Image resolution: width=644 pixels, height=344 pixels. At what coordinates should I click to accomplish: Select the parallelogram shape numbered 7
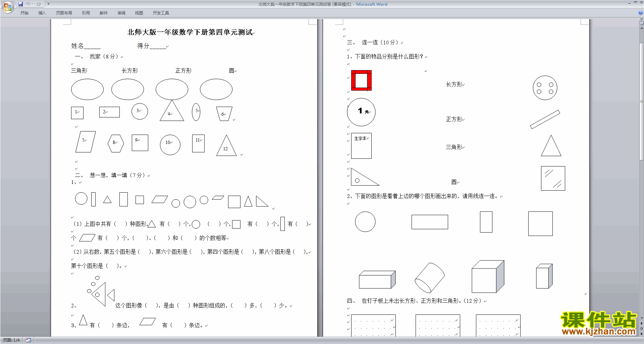86,142
